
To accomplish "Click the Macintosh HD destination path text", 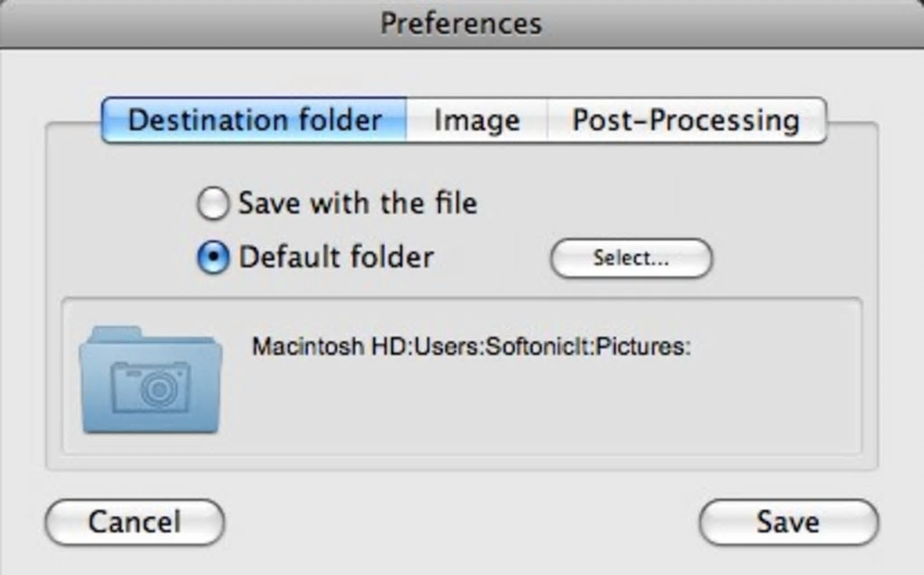I will coord(471,347).
